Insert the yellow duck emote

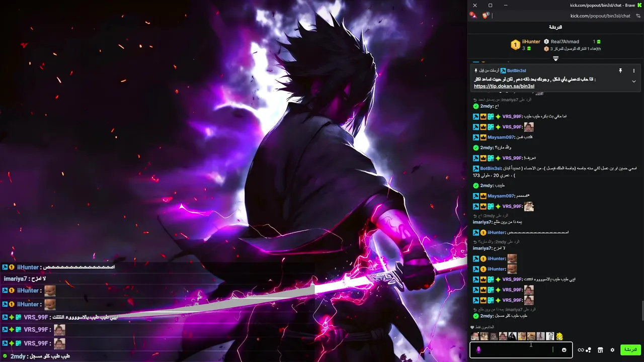(559, 336)
